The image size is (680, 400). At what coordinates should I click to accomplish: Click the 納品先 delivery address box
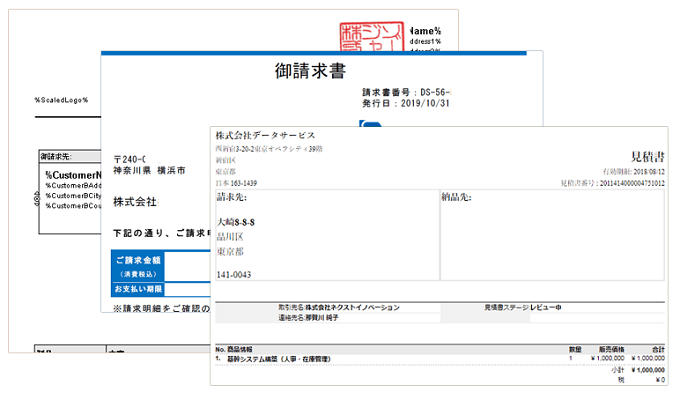(x=552, y=236)
